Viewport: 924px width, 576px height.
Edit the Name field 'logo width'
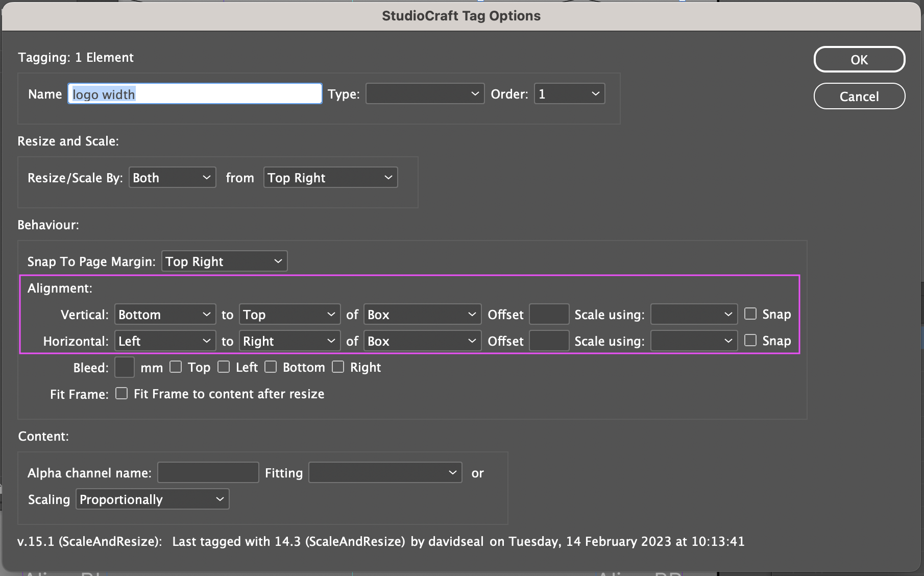point(195,94)
